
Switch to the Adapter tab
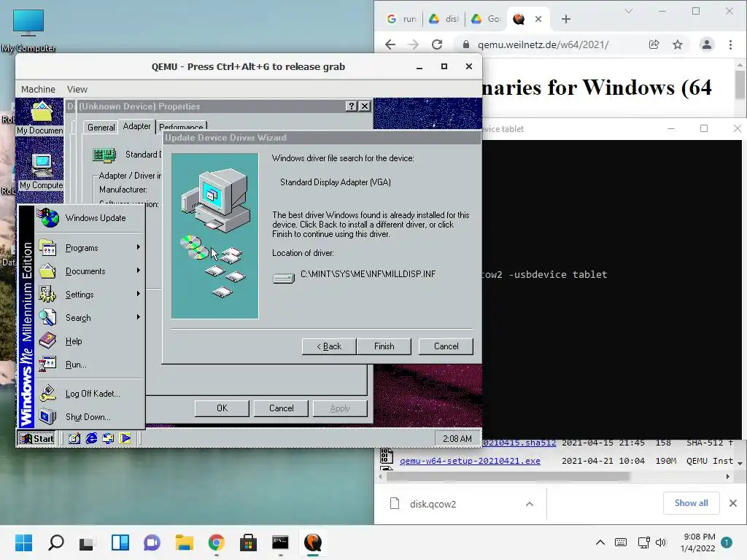[136, 126]
